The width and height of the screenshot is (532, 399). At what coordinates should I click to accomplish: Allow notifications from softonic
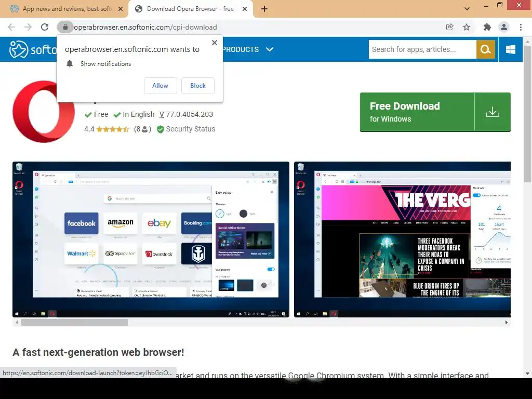160,86
